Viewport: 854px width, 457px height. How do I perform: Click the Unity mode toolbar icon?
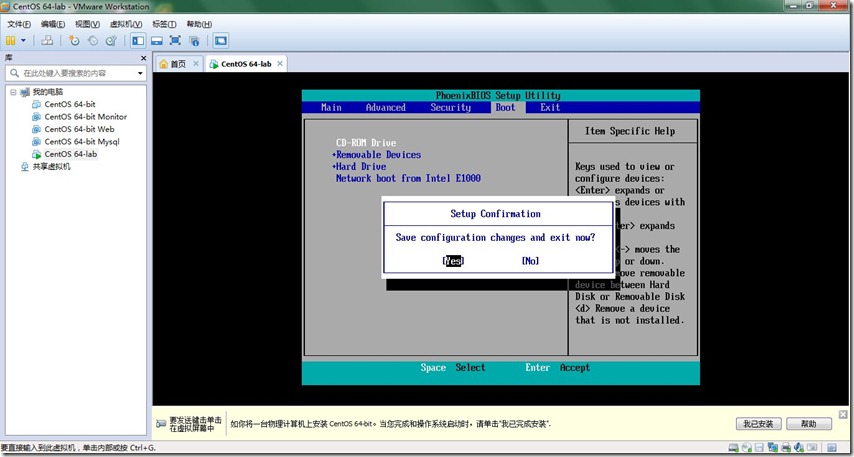194,40
